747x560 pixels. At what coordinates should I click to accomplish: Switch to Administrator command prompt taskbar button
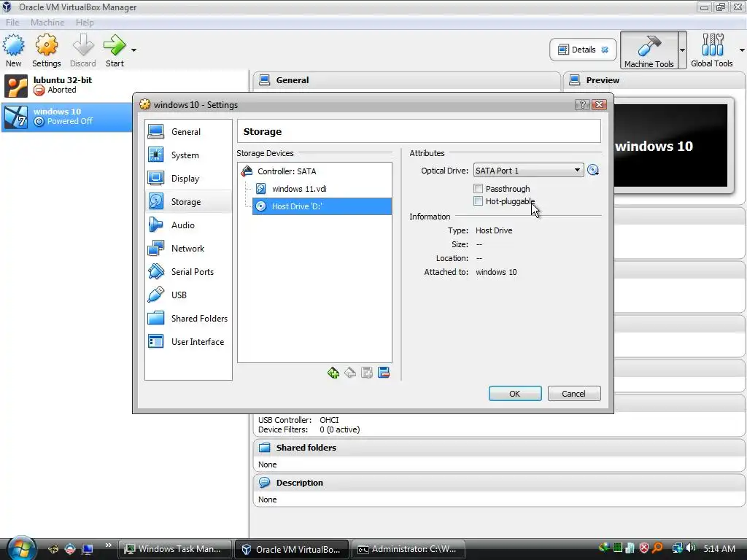point(410,549)
